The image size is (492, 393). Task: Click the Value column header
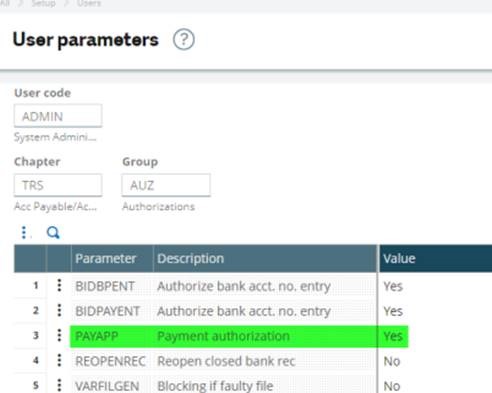[x=435, y=259]
